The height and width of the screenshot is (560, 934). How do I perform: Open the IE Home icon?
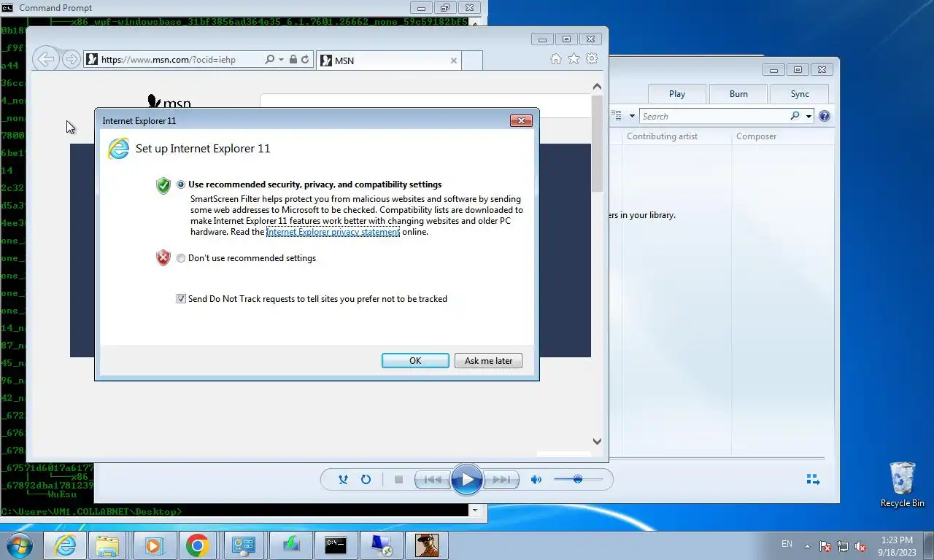coord(556,59)
